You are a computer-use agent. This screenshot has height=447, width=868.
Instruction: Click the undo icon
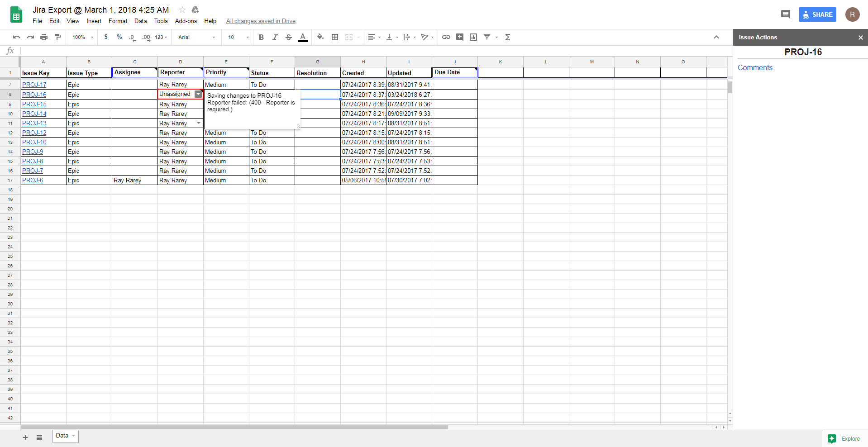coord(17,37)
